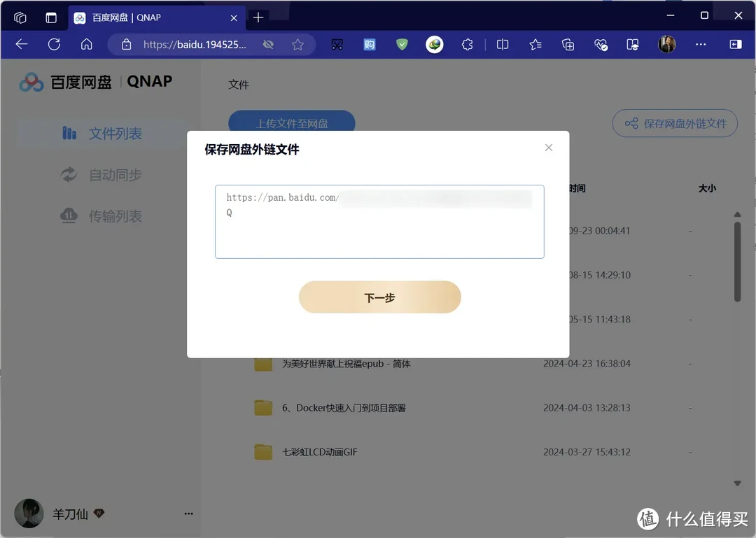Open the 传输列表 transfer list
Image resolution: width=756 pixels, height=538 pixels.
pyautogui.click(x=104, y=216)
